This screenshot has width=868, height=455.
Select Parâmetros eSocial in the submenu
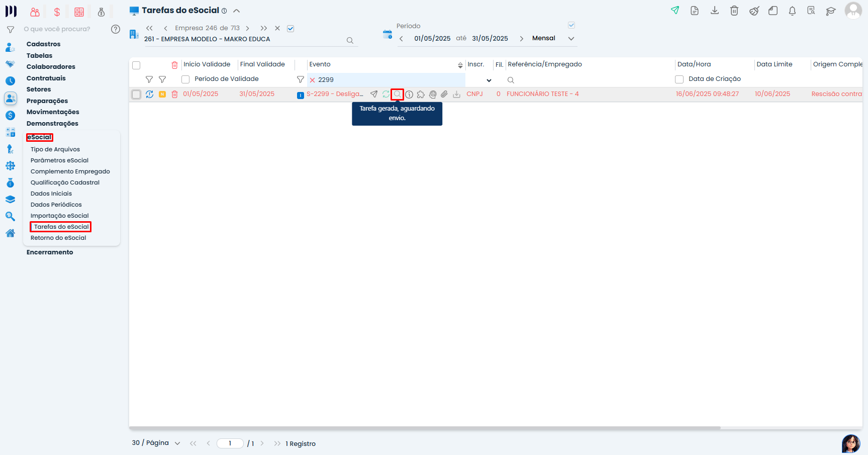(59, 160)
